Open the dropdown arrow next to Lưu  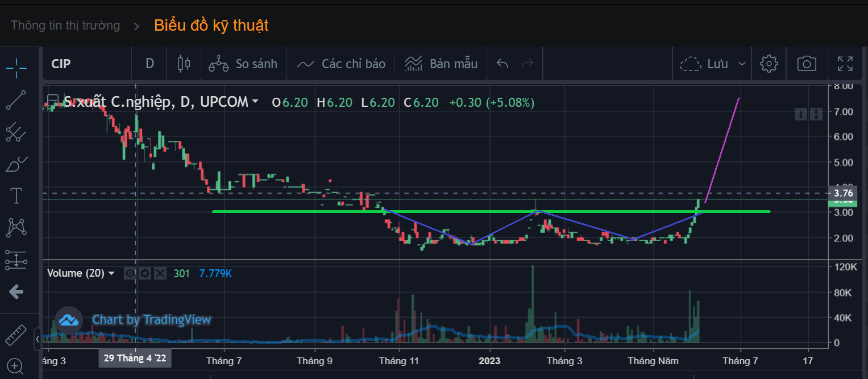(x=742, y=64)
